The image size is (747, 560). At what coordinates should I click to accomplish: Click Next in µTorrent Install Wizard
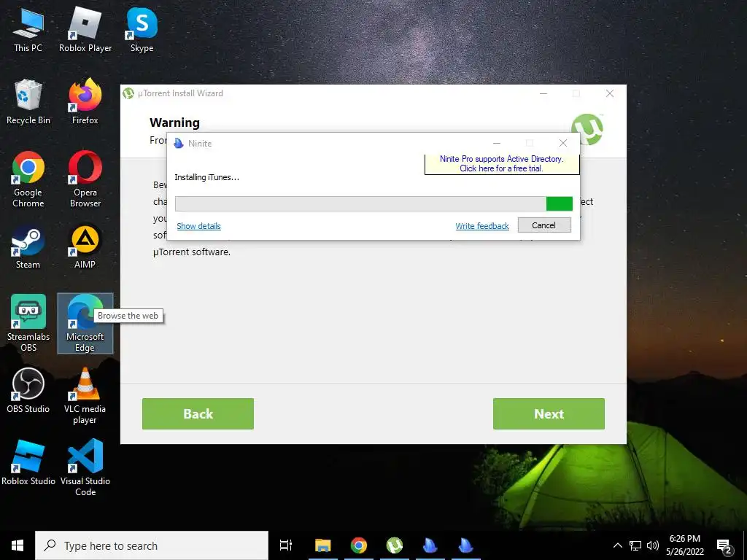549,414
